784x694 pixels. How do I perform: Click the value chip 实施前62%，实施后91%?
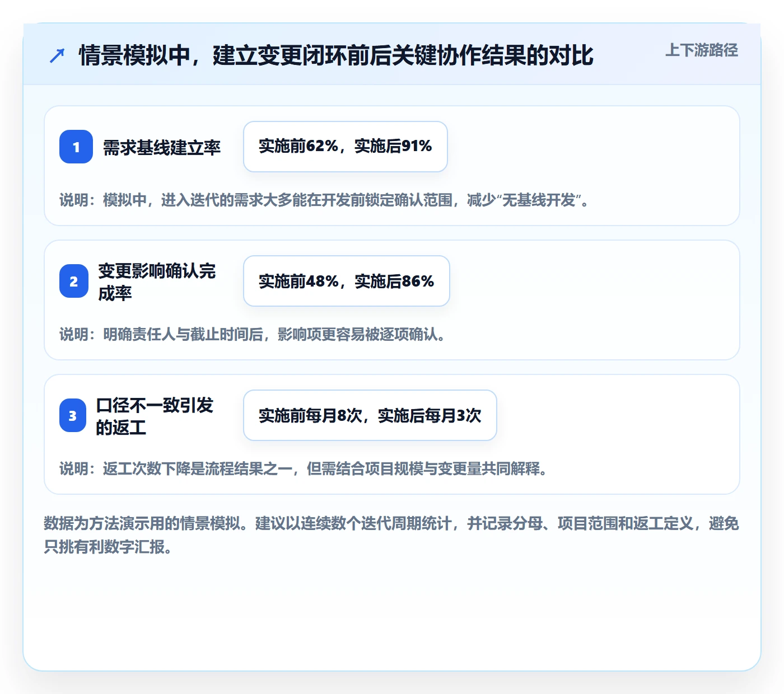click(x=346, y=147)
